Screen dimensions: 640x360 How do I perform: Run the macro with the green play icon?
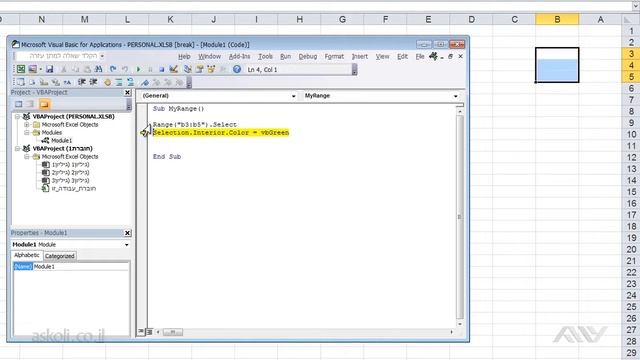click(x=138, y=69)
